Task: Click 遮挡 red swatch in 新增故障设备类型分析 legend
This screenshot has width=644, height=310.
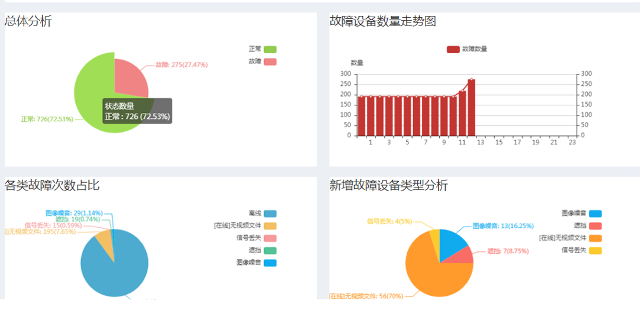Action: coord(595,226)
